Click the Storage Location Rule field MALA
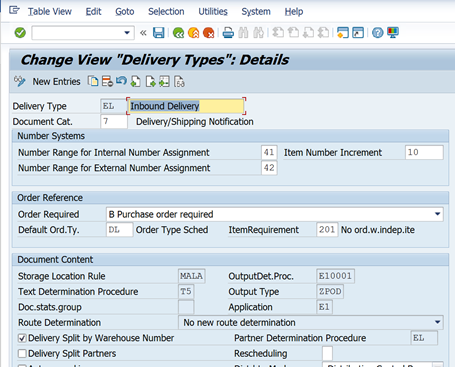Screen dimensions: 455x367 point(192,276)
